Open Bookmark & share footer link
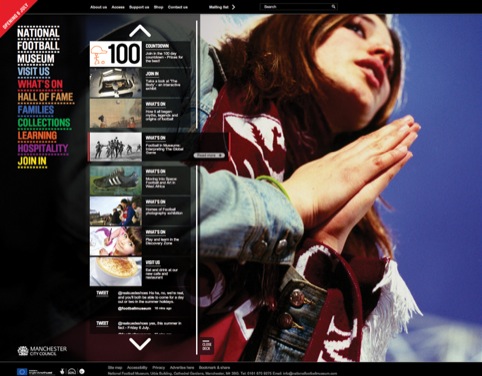 [x=214, y=368]
